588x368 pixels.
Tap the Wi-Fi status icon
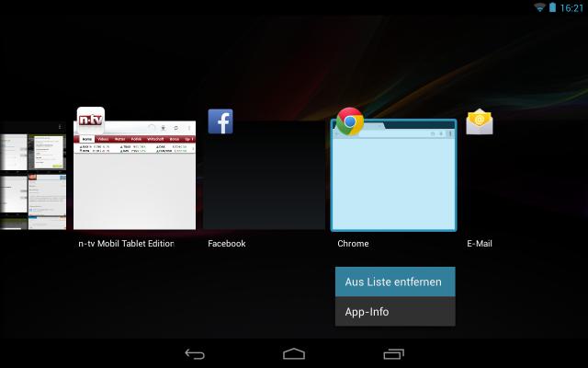click(x=539, y=7)
